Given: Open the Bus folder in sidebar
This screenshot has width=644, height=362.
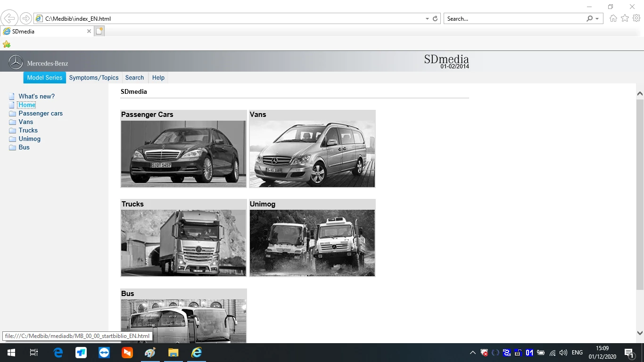Looking at the screenshot, I should point(24,147).
